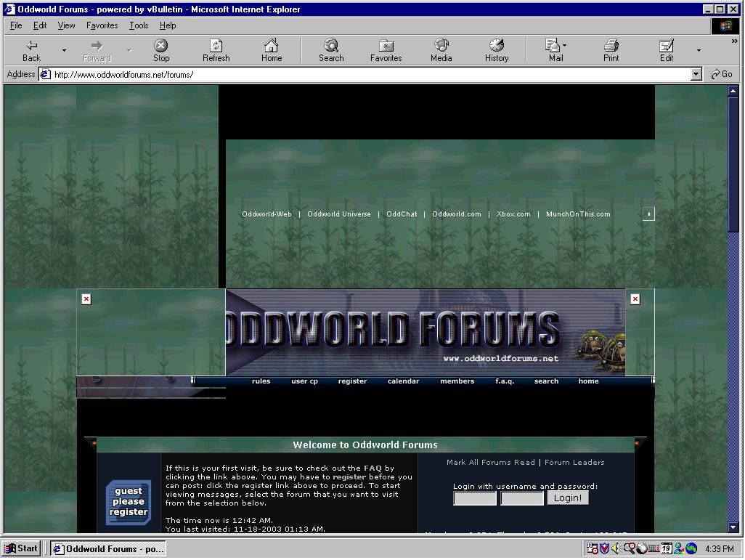Viewport: 745px width, 560px height.
Task: Open the Favorites toolbar icon
Action: tap(386, 50)
